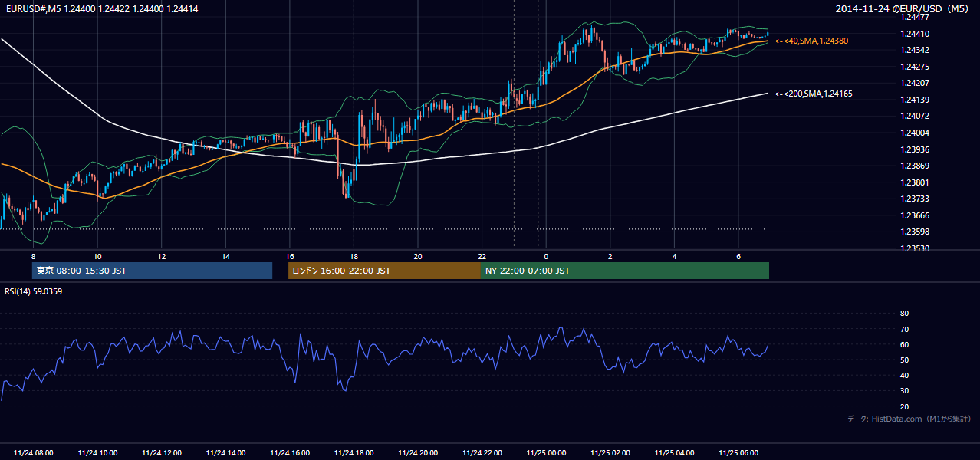Viewport: 980px width, 460px height.
Task: Click the 1.24139 price axis value
Action: click(916, 100)
